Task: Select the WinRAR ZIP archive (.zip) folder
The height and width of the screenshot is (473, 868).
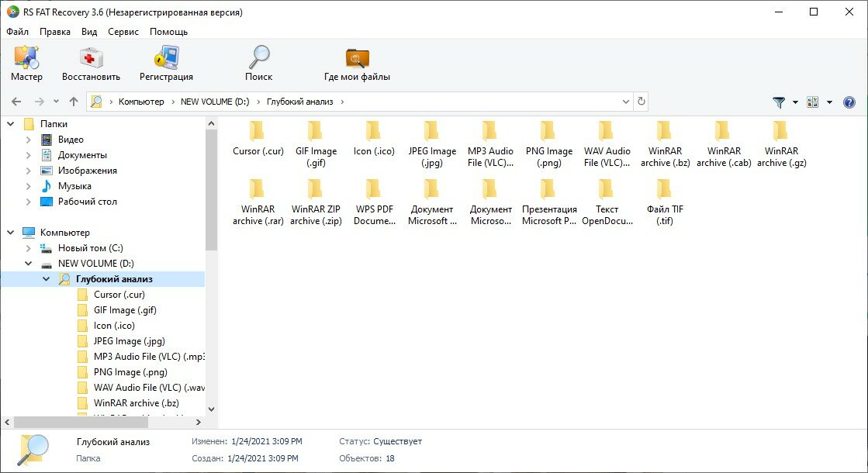Action: pos(316,202)
